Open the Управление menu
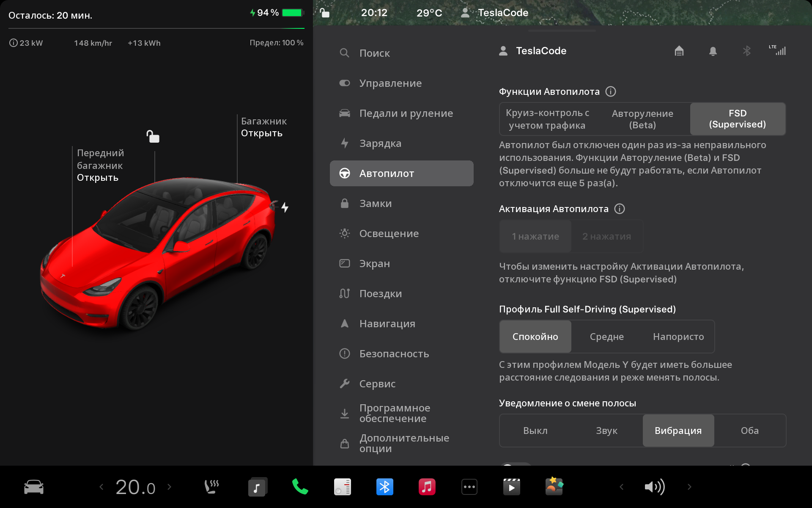812x508 pixels. coord(402,83)
